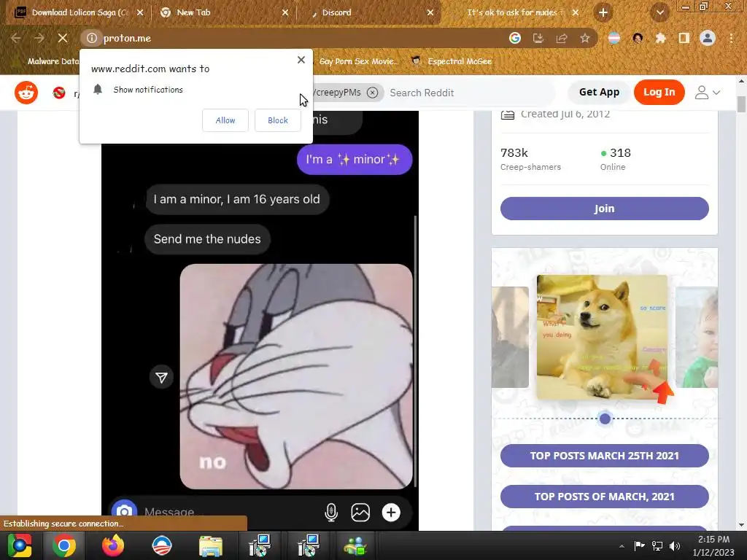Open TOP POSTS MARCH 25TH 2021

[x=604, y=456]
